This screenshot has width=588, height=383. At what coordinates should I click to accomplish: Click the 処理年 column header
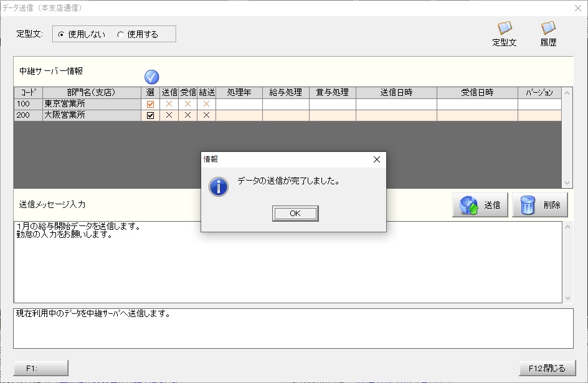point(239,93)
